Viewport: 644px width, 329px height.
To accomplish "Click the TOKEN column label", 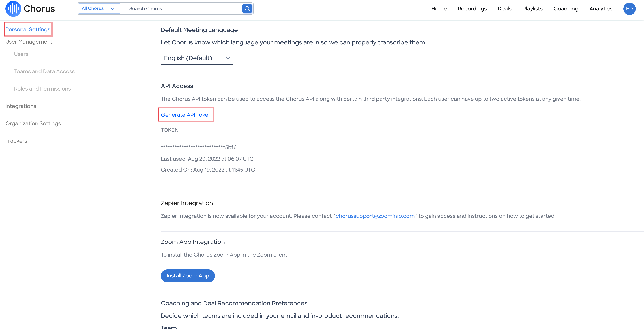I will pyautogui.click(x=169, y=130).
